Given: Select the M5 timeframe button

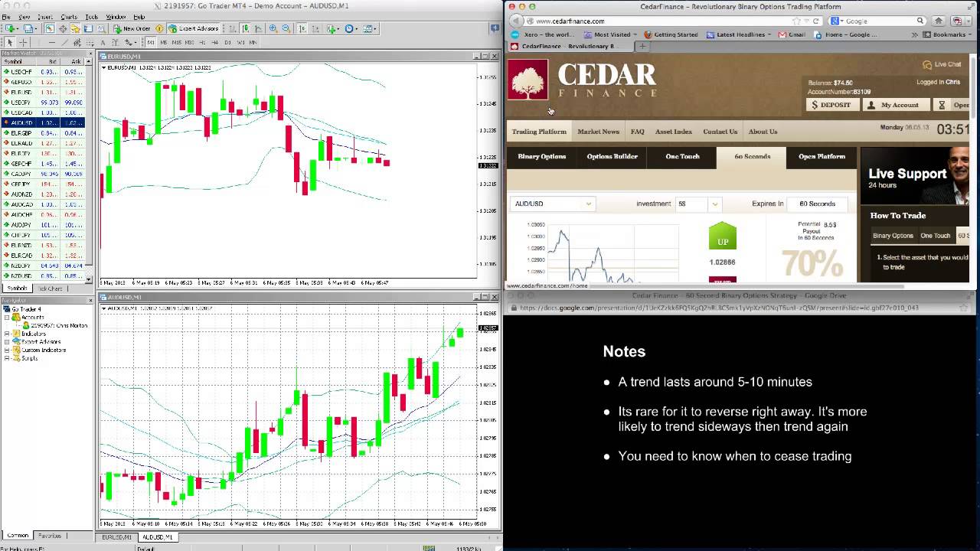Looking at the screenshot, I should pyautogui.click(x=164, y=42).
